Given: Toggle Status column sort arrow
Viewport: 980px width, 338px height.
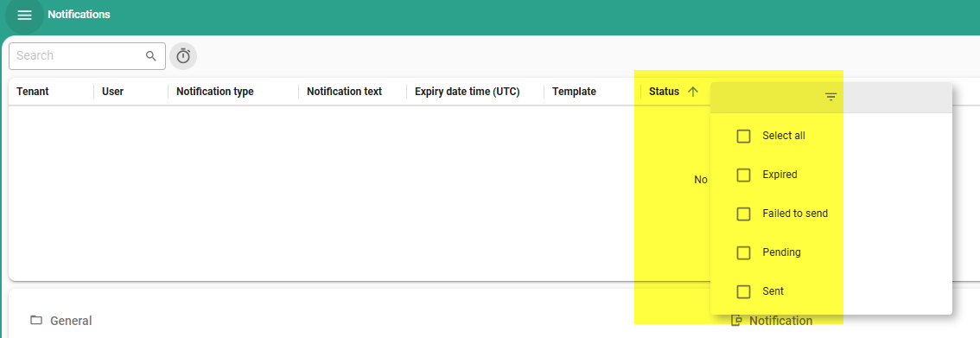Looking at the screenshot, I should [x=692, y=92].
